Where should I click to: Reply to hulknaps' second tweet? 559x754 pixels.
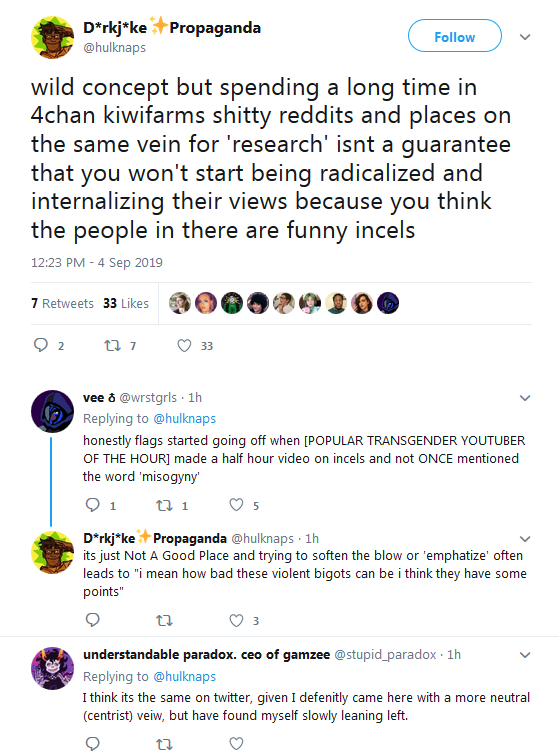pyautogui.click(x=92, y=620)
